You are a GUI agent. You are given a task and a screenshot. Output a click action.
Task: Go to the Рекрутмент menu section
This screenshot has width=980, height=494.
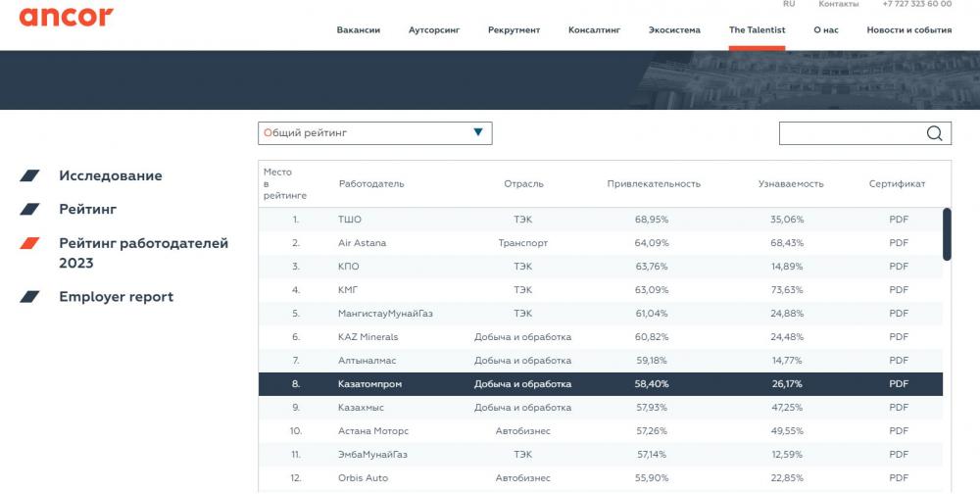(x=514, y=30)
